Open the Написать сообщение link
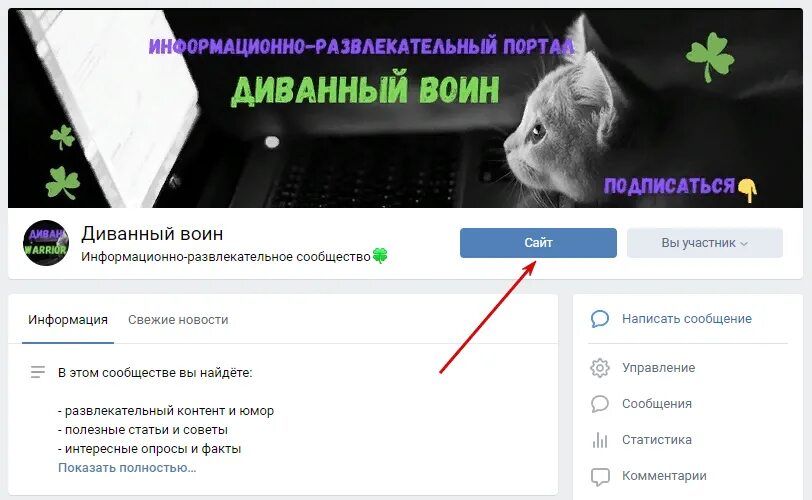 (x=687, y=319)
